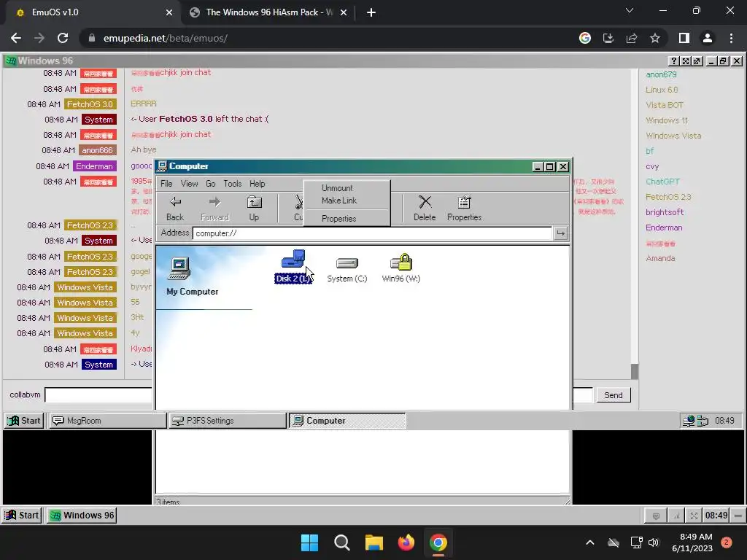Click the expand fullscreen icon in EmuOS tray
Viewport: 747px width, 560px height.
[694, 516]
